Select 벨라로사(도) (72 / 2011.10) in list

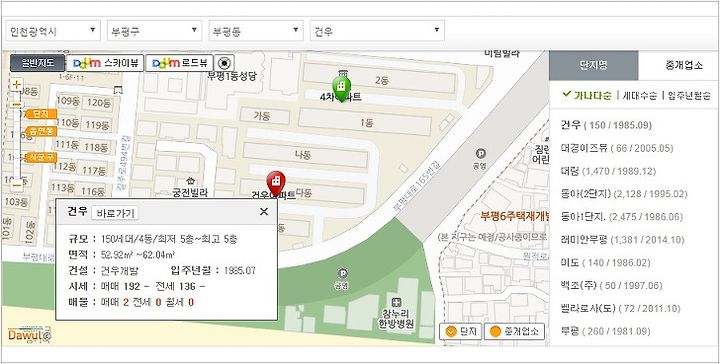coord(620,308)
